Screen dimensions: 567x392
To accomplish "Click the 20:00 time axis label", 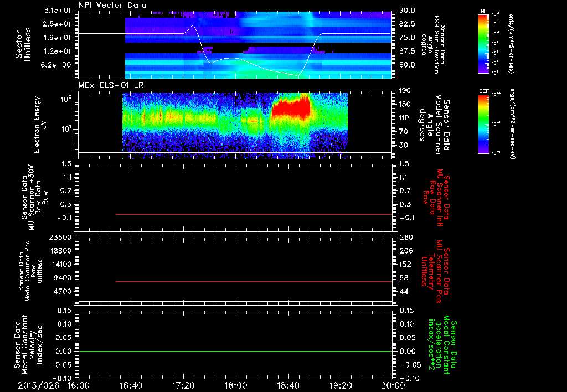I will tap(394, 385).
